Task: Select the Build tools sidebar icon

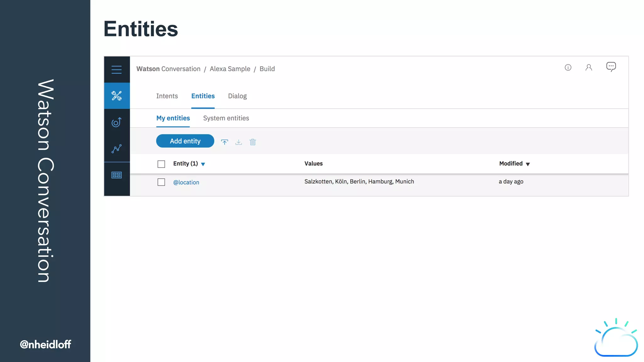Action: [116, 96]
